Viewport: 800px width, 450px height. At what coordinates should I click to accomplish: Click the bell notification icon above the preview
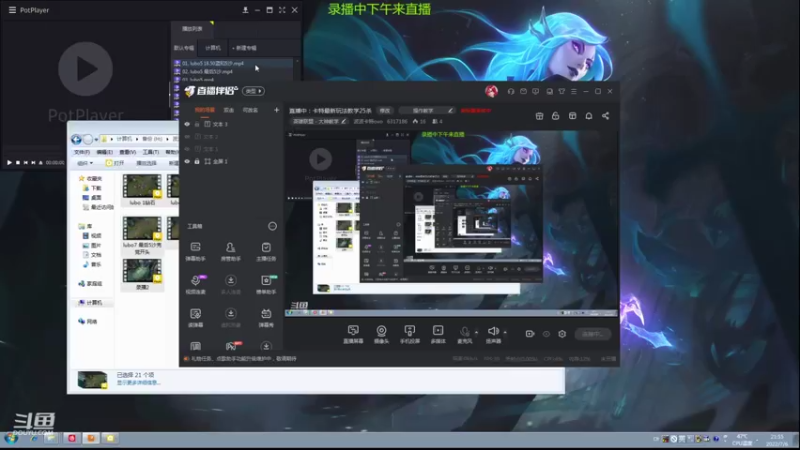[589, 116]
